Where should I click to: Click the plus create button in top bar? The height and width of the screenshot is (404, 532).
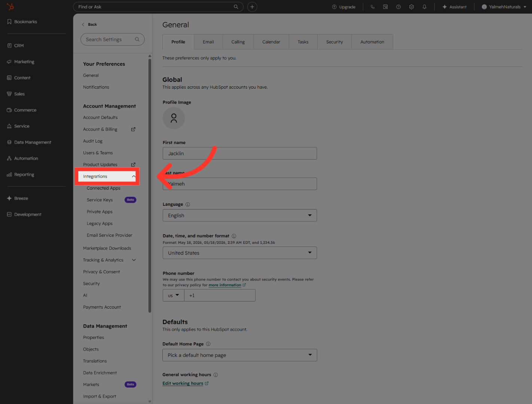[252, 7]
